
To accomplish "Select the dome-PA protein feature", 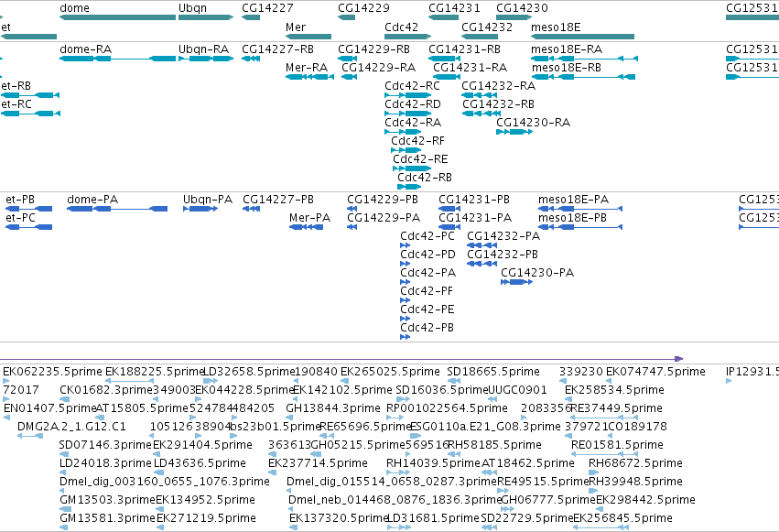I will coord(117,209).
